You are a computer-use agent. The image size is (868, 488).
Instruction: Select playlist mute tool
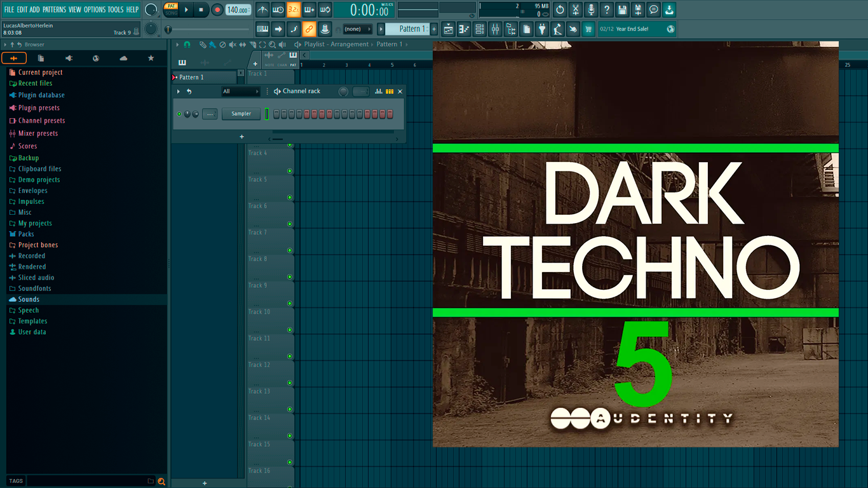click(232, 44)
